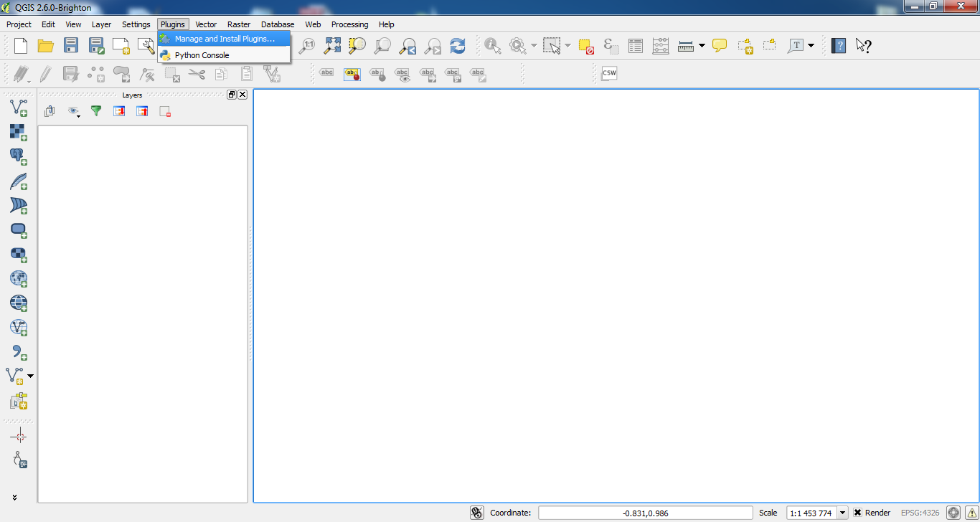980x522 pixels.
Task: Click Manage and Install Plugins menu entry
Action: [x=224, y=39]
